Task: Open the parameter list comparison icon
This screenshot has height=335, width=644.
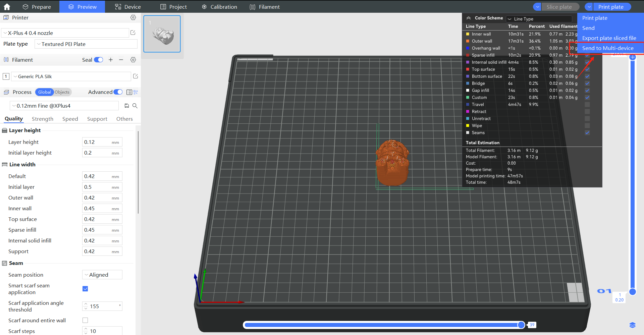Action: coord(129,92)
